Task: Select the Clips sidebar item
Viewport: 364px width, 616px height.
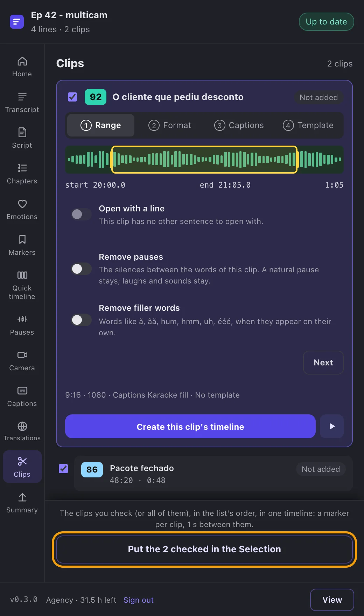Action: pyautogui.click(x=22, y=467)
